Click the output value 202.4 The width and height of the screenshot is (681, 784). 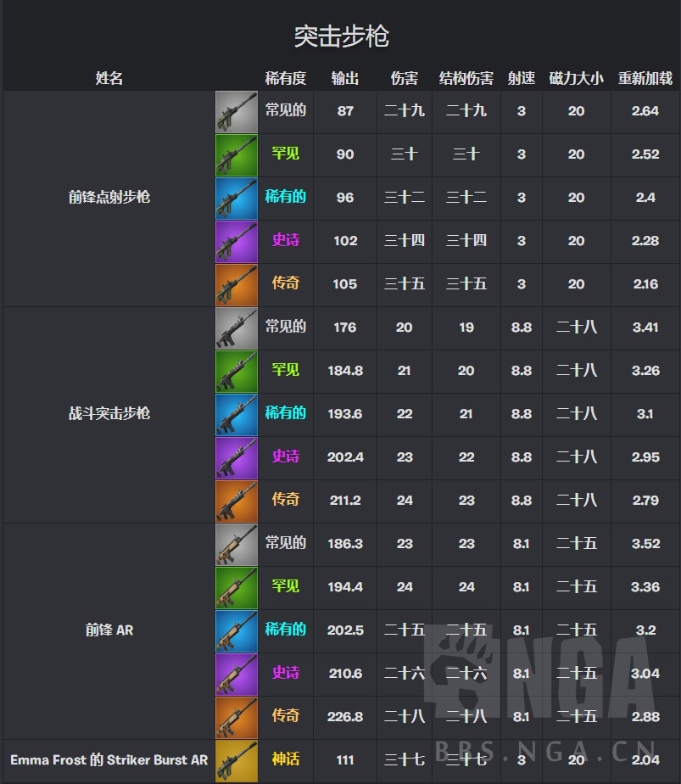(x=345, y=457)
